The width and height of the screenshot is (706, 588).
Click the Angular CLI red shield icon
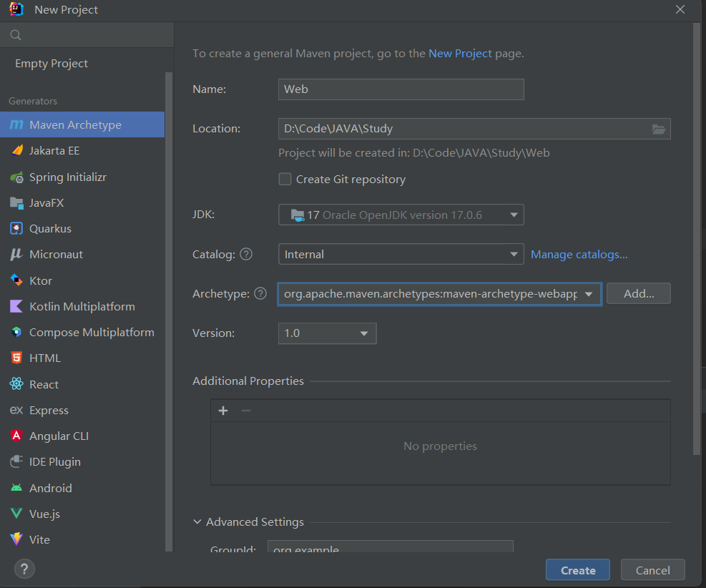click(16, 436)
